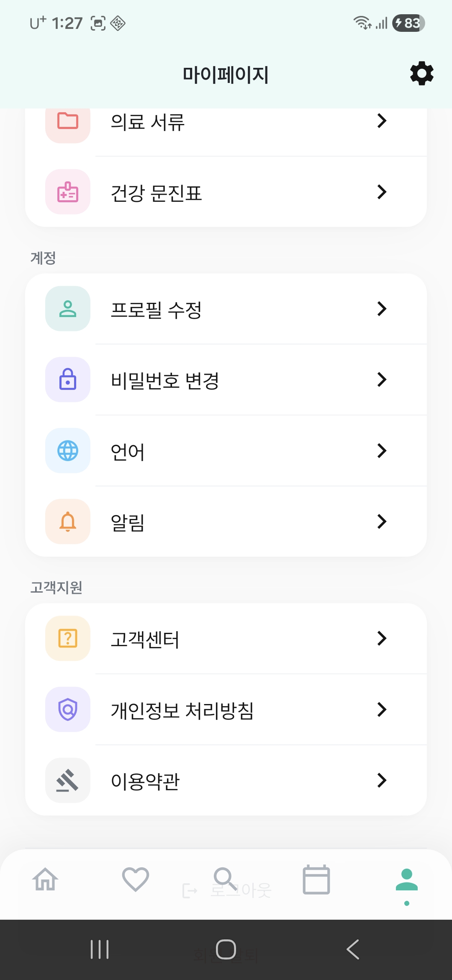Go to the Home tab
Viewport: 452px width, 980px height.
45,879
